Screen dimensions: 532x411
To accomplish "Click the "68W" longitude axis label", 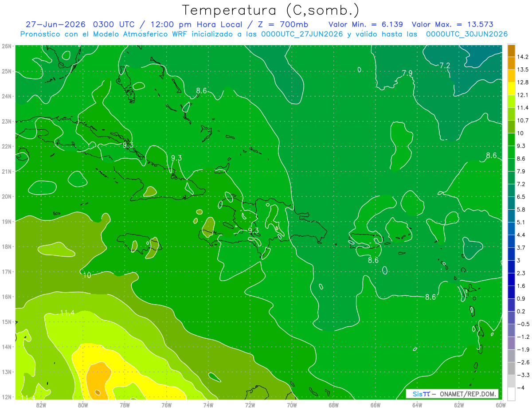I will pos(333,405).
